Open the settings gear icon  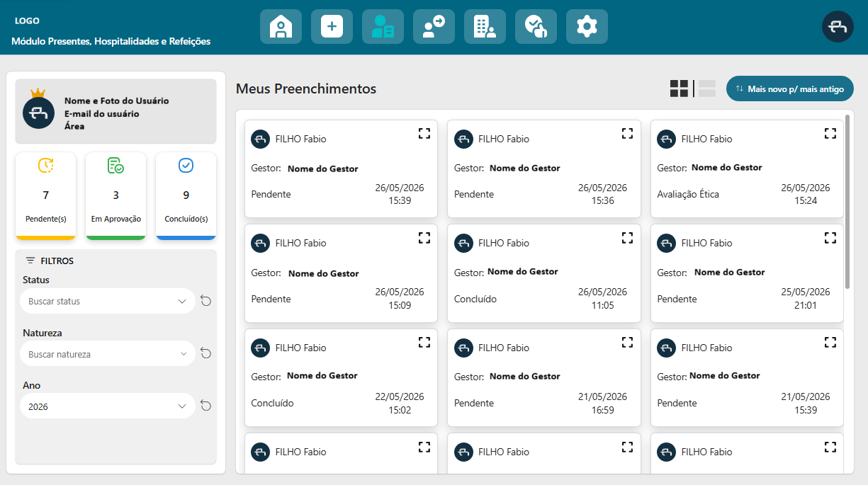tap(587, 27)
